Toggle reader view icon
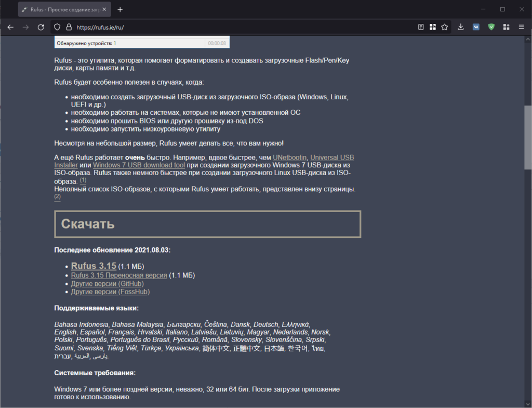532x408 pixels. point(421,27)
